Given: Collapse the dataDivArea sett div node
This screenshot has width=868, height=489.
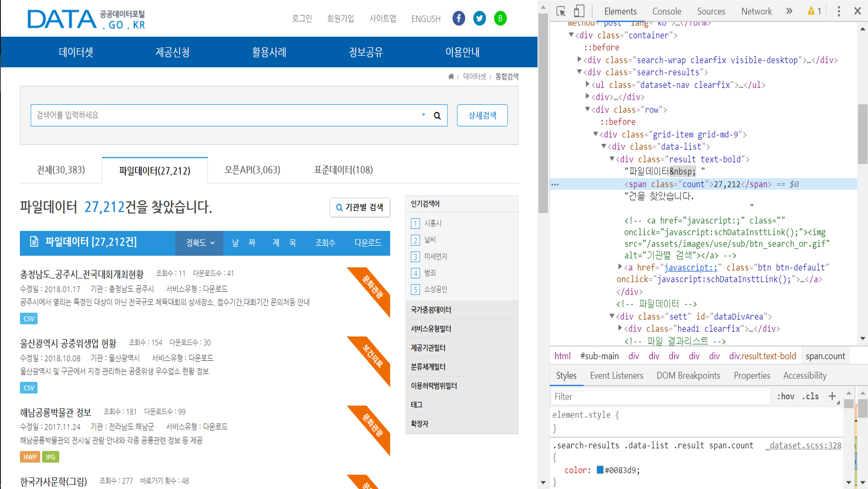Looking at the screenshot, I should point(612,316).
